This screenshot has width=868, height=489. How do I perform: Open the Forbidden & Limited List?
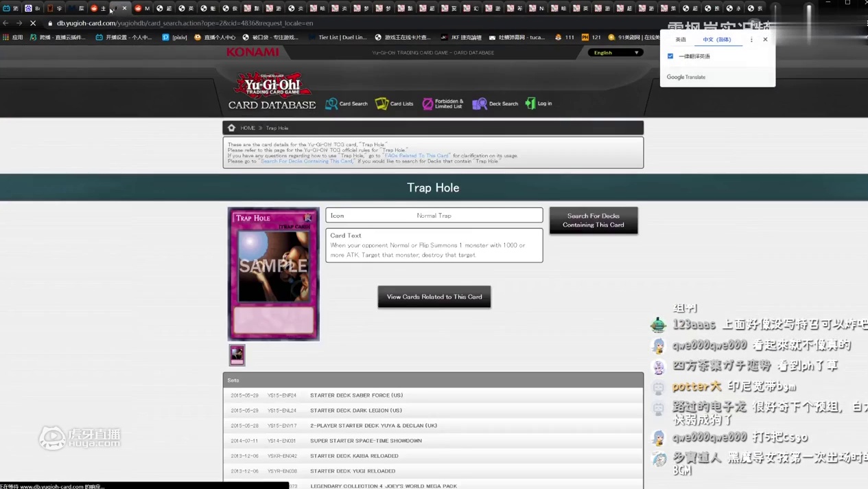pyautogui.click(x=443, y=104)
